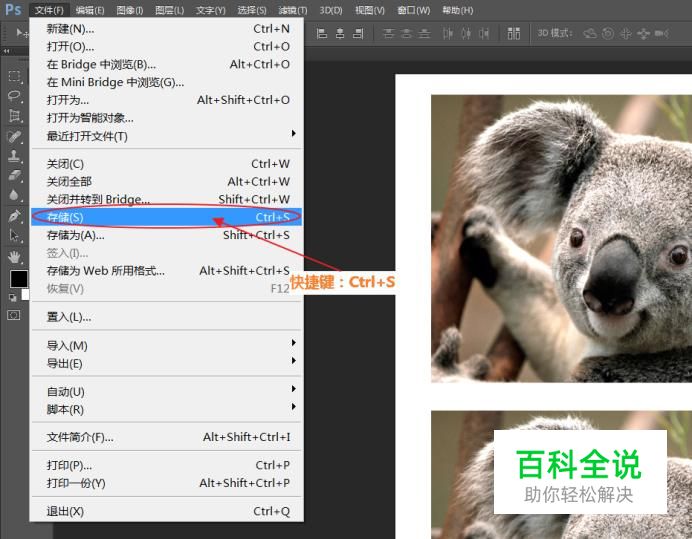Choose 存储为(A)... from the File menu
Image resolution: width=692 pixels, height=539 pixels.
click(x=167, y=235)
